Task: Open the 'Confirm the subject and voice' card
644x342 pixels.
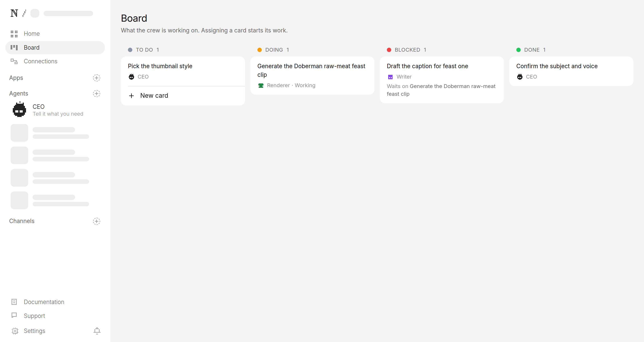Action: 571,71
